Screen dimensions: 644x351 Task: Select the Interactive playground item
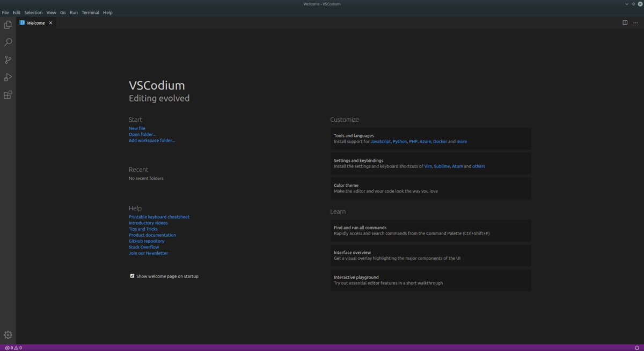coord(430,280)
